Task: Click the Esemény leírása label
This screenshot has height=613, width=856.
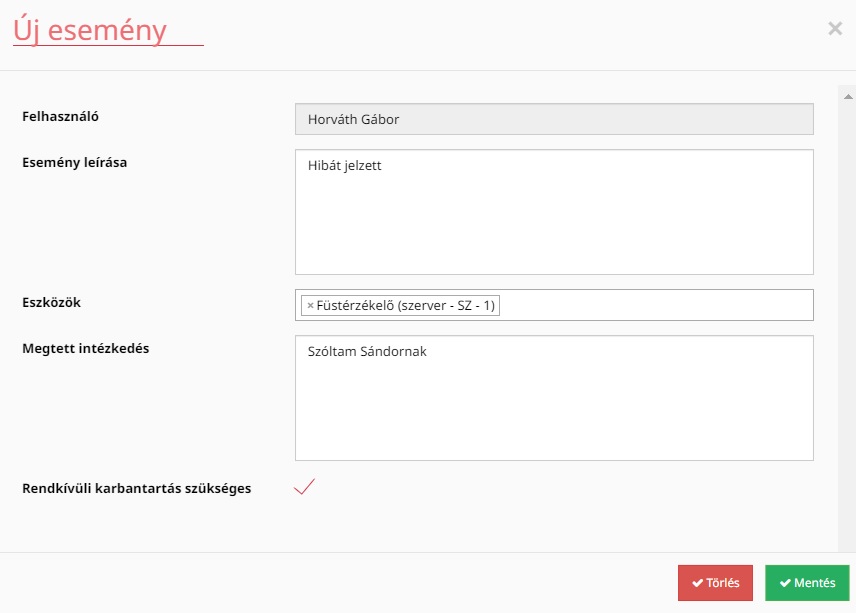Action: [x=74, y=163]
